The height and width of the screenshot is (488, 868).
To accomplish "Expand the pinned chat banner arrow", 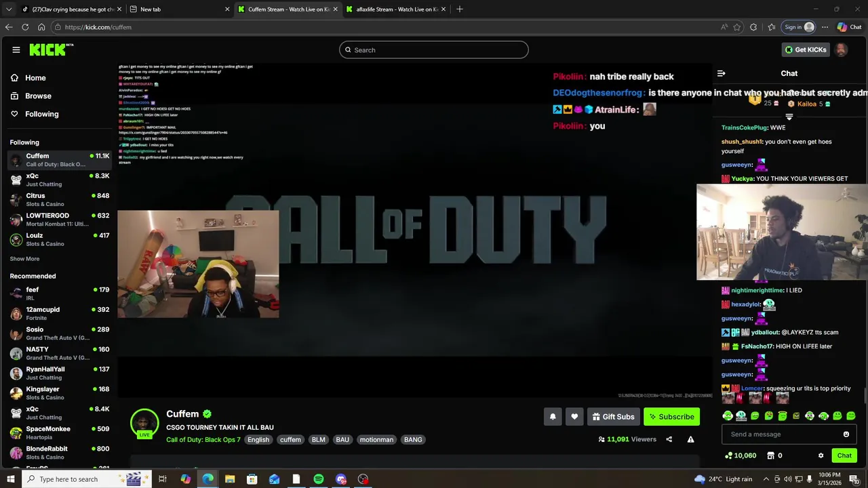I will (x=789, y=117).
